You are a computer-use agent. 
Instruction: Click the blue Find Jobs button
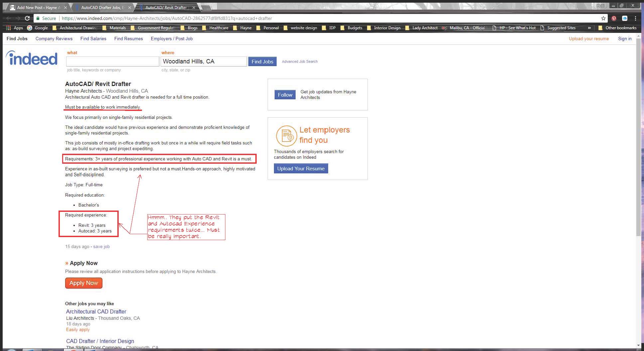coord(262,61)
